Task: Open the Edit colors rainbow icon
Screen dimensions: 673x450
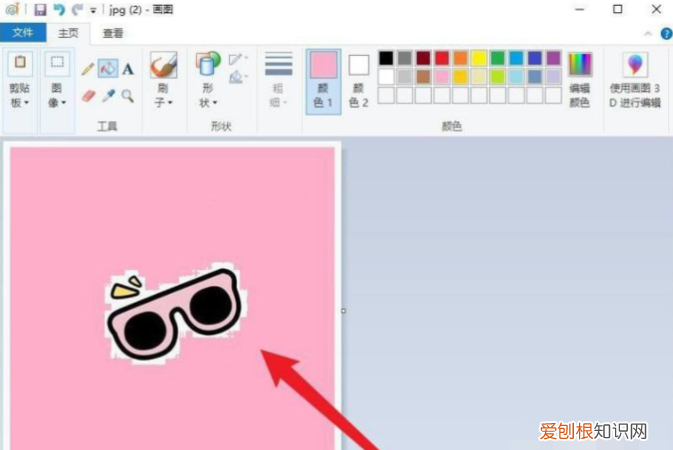Action: point(580,64)
